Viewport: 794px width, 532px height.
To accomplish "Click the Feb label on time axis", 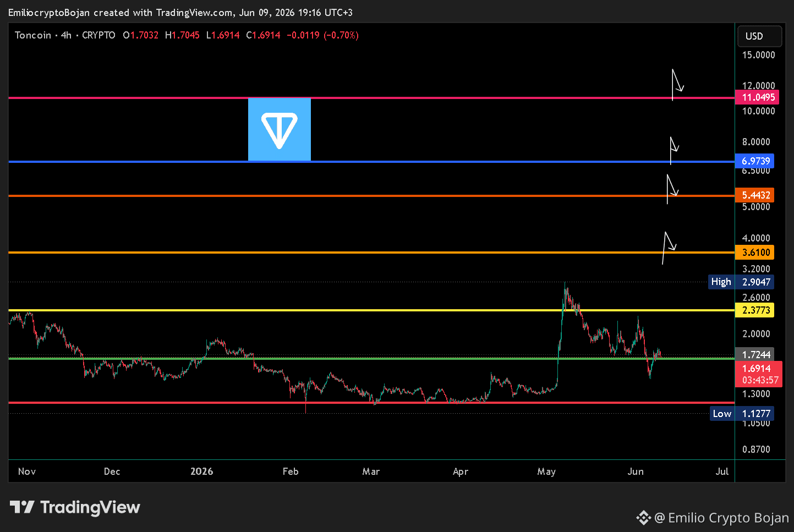I will click(x=291, y=471).
